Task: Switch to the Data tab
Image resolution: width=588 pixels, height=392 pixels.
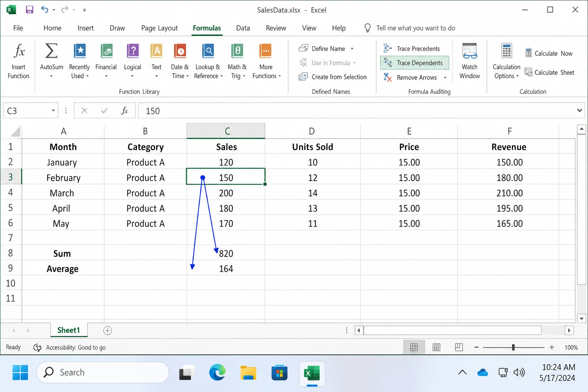Action: point(243,28)
